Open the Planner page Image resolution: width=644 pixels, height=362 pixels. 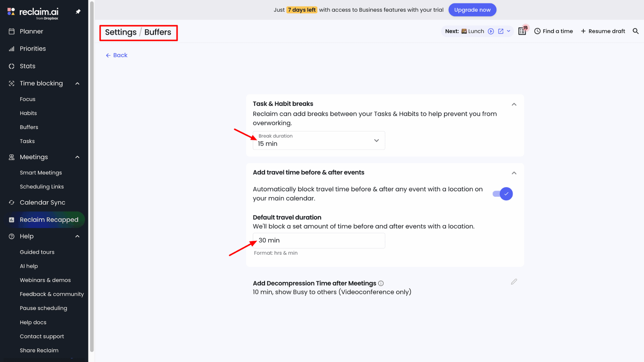tap(31, 32)
